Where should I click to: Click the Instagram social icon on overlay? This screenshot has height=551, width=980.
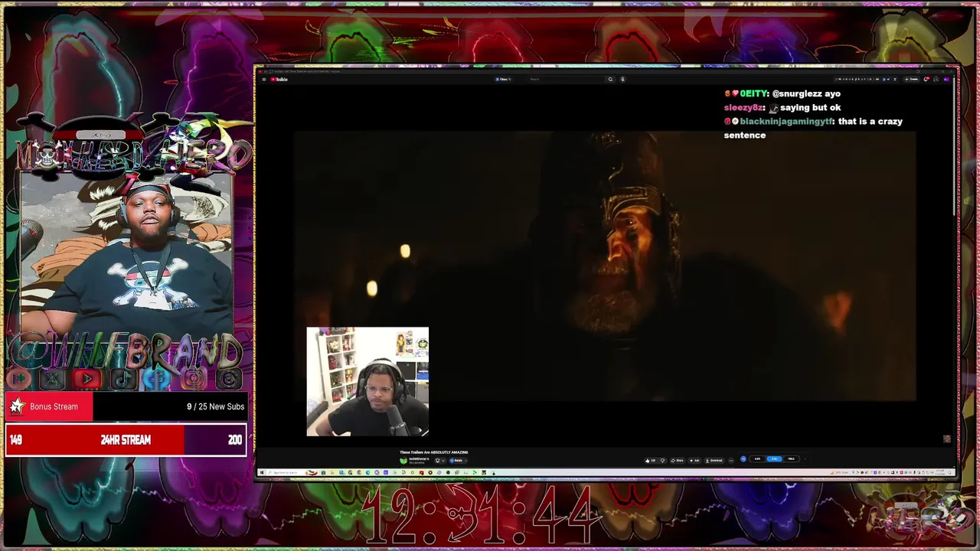pos(194,378)
